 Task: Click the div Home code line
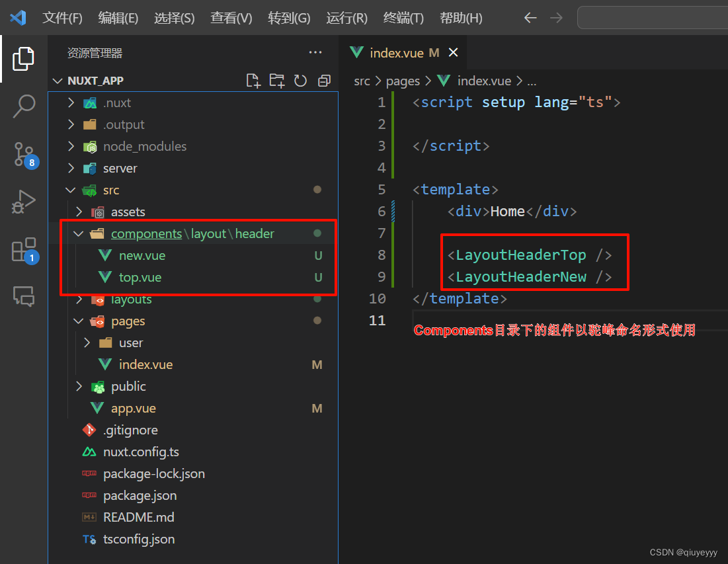click(x=512, y=211)
